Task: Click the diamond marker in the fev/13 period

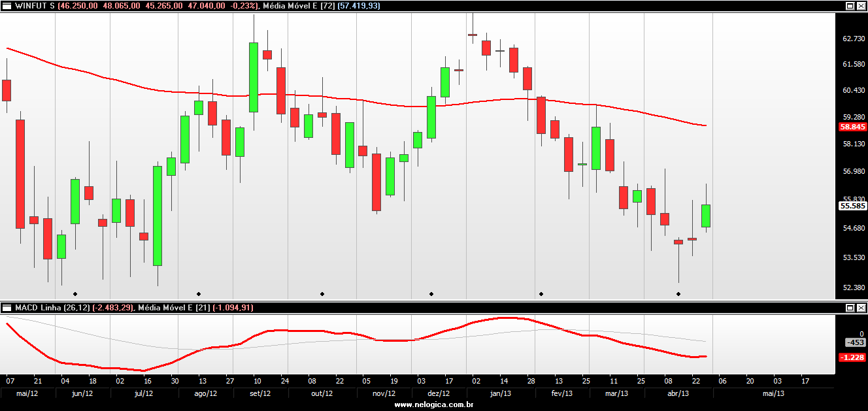Action: 541,294
